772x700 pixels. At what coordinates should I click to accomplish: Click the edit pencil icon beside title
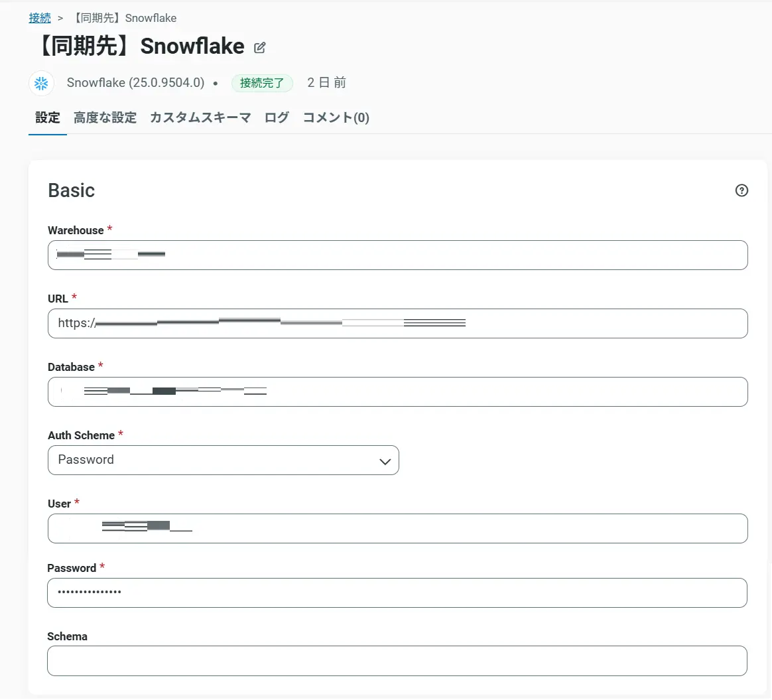[260, 47]
